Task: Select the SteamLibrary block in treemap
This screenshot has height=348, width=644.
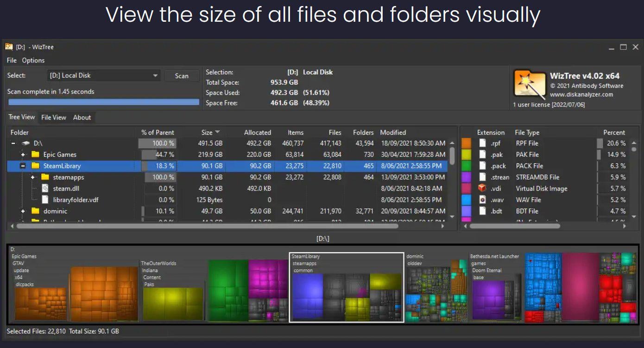Action: 347,287
